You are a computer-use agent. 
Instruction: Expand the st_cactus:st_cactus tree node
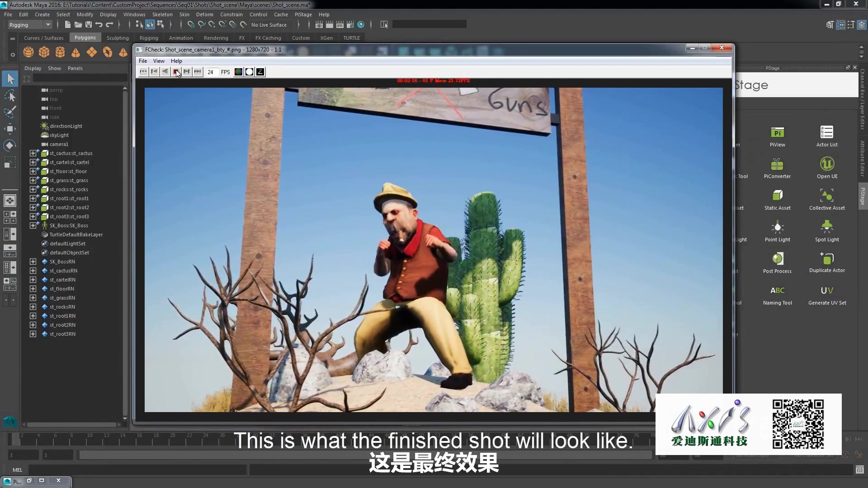(x=33, y=153)
